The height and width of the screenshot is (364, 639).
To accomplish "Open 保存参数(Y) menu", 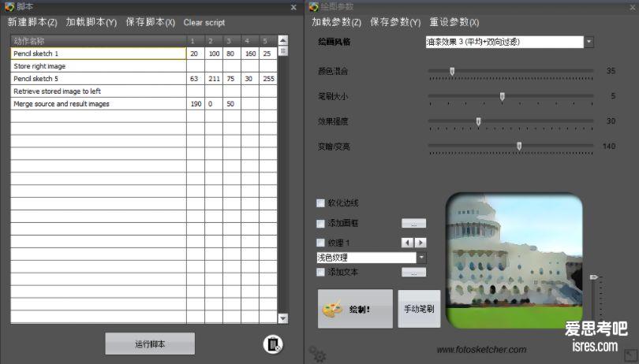I will pyautogui.click(x=395, y=22).
